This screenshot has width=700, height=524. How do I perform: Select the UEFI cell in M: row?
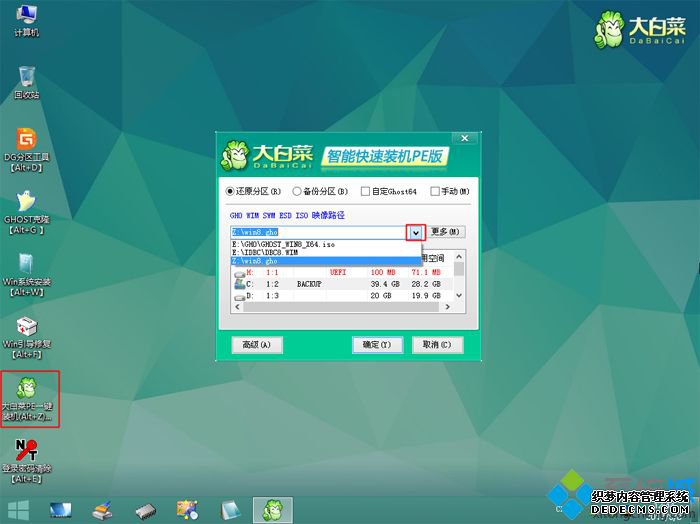point(338,272)
